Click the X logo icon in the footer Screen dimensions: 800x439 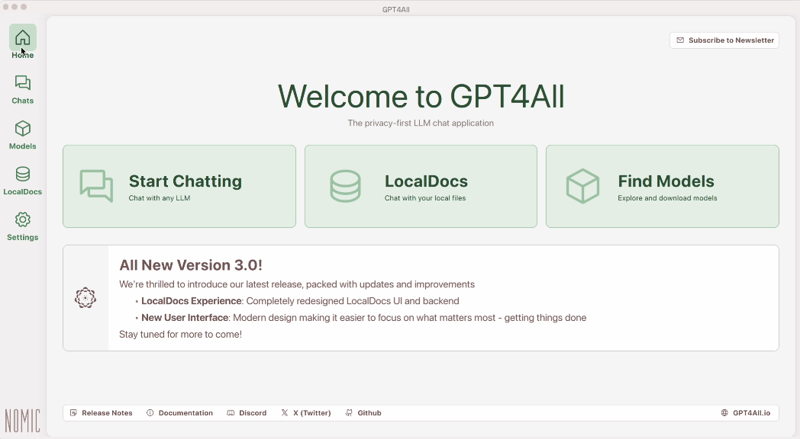(x=285, y=413)
